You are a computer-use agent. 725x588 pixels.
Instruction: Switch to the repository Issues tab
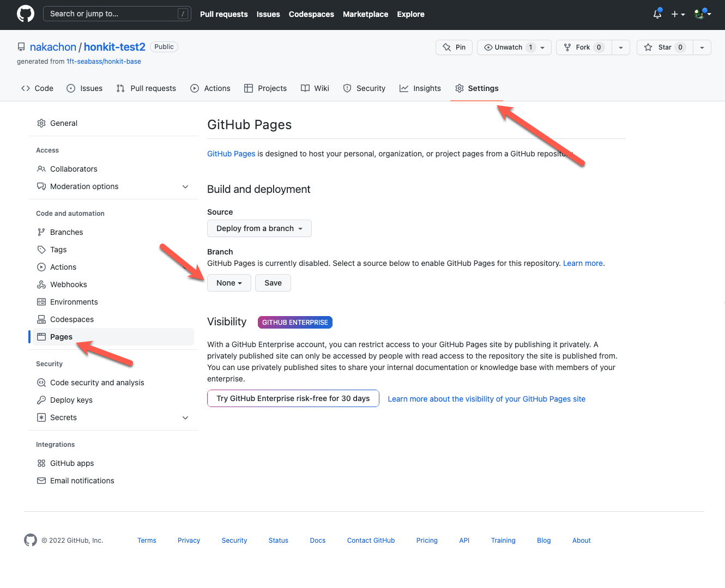point(84,88)
